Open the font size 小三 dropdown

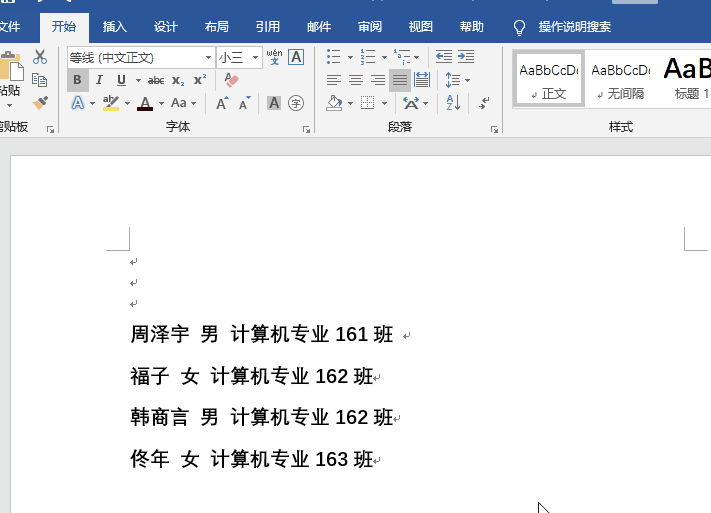tap(255, 58)
